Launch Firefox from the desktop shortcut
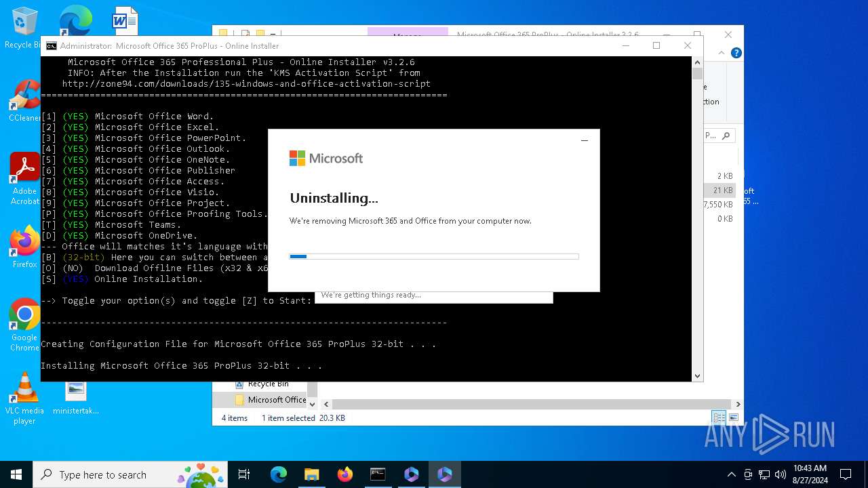This screenshot has height=488, width=868. pyautogui.click(x=24, y=247)
